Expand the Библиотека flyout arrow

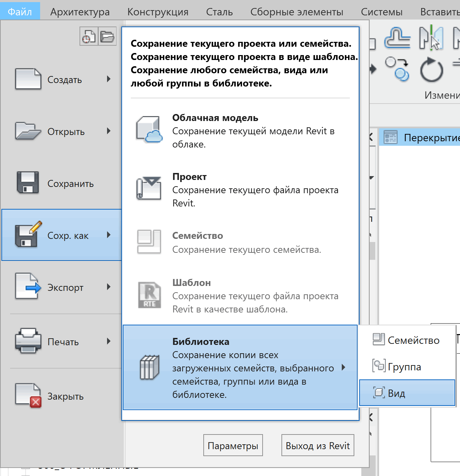344,367
